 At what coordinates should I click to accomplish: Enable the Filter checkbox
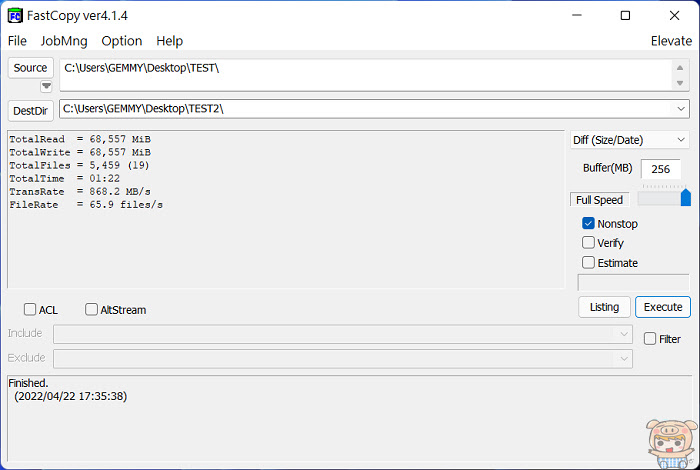(650, 339)
